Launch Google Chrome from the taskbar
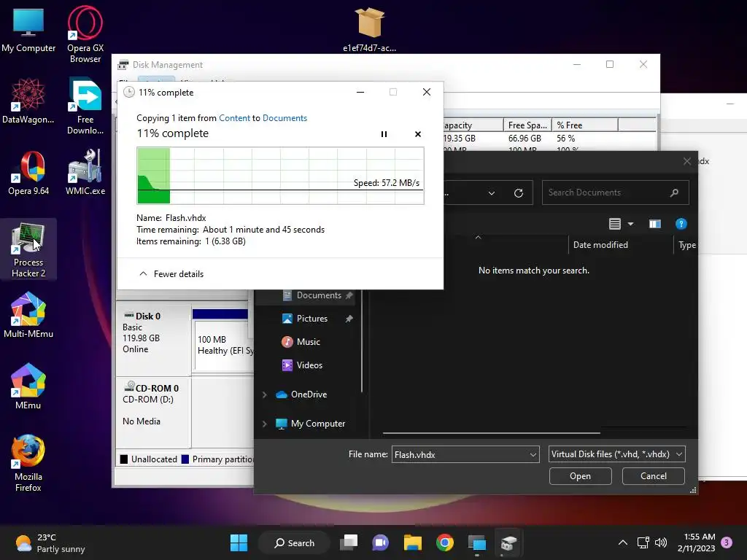This screenshot has width=747, height=560. [x=444, y=542]
